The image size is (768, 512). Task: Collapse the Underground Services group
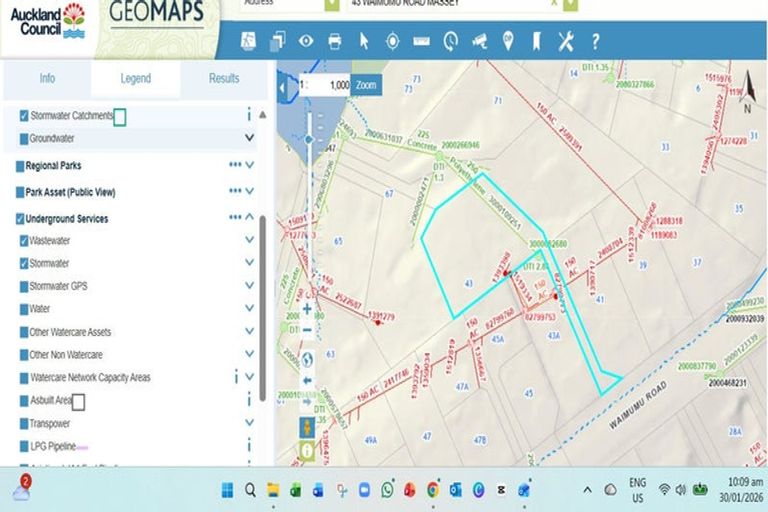coord(249,218)
